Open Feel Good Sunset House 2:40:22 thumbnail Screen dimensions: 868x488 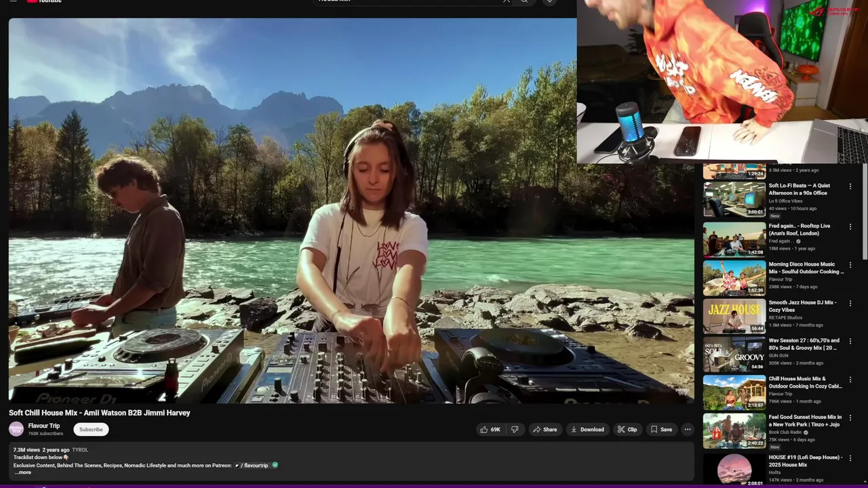tap(734, 431)
